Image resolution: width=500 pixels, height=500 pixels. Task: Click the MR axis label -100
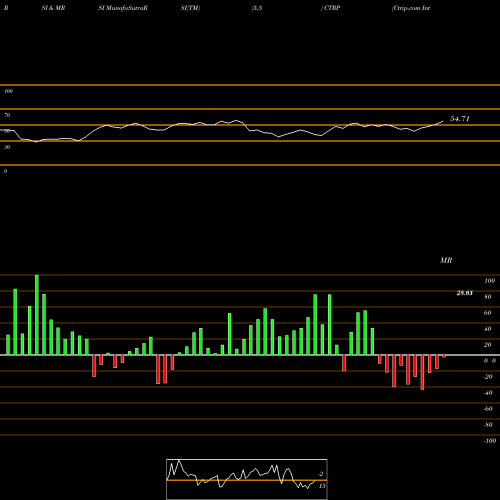point(490,441)
